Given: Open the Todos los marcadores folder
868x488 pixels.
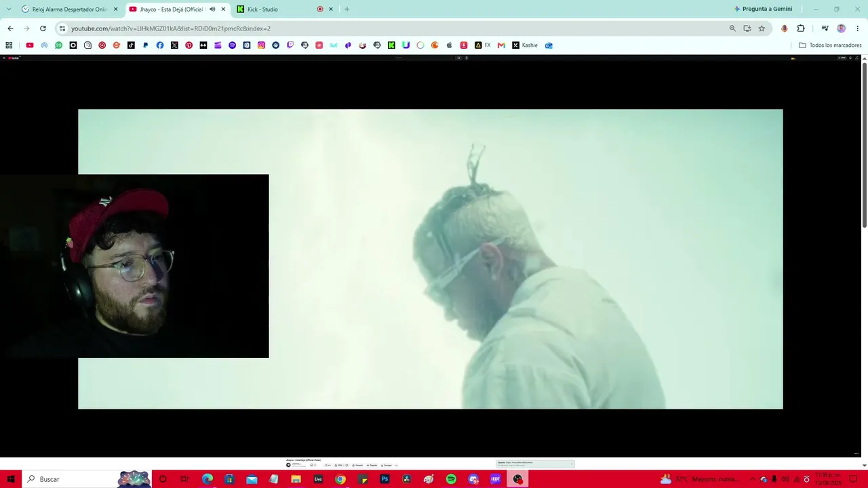Looking at the screenshot, I should 830,45.
